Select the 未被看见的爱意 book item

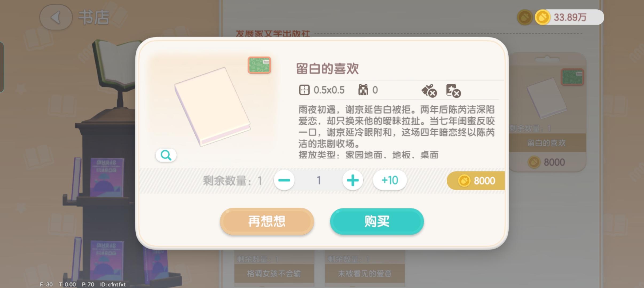[365, 269]
